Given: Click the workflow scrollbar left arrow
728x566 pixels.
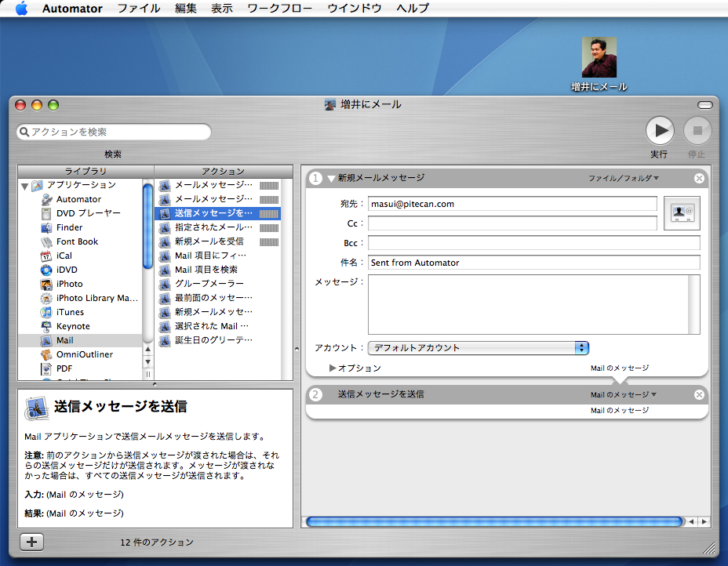Looking at the screenshot, I should coord(692,522).
